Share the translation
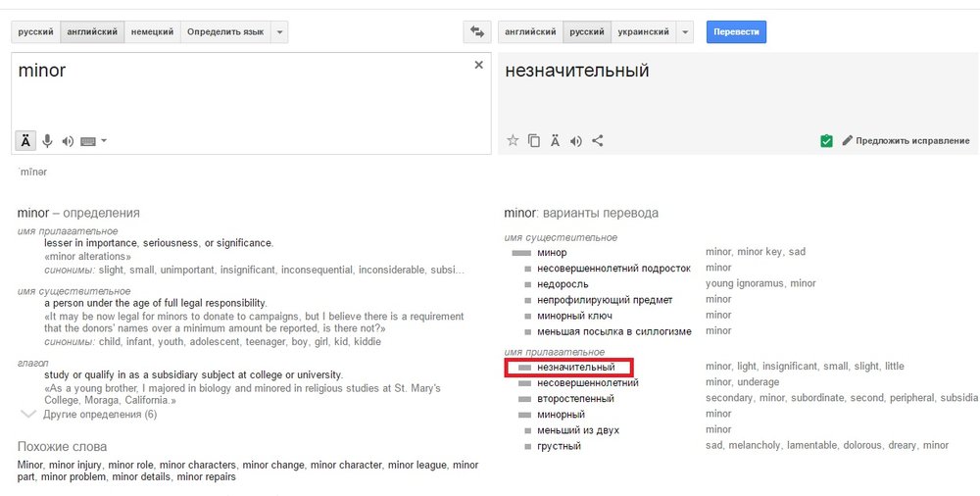Viewport: 980px width, 496px height. 598,140
